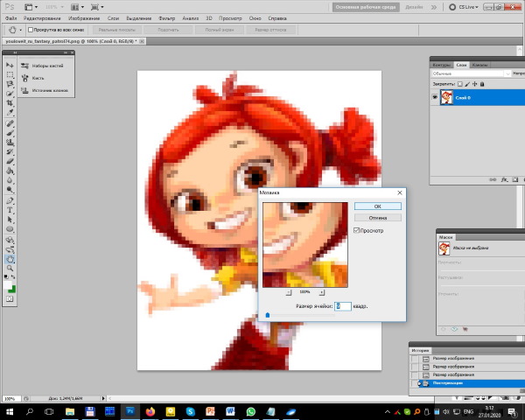525x420 pixels.
Task: Open the layer blend mode dropdown
Action: pyautogui.click(x=471, y=73)
